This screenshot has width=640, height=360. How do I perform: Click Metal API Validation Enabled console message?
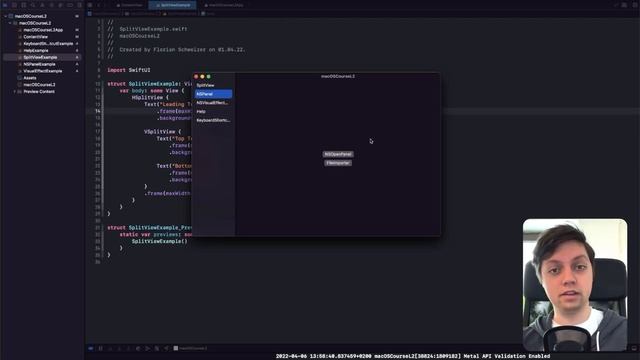click(x=413, y=356)
